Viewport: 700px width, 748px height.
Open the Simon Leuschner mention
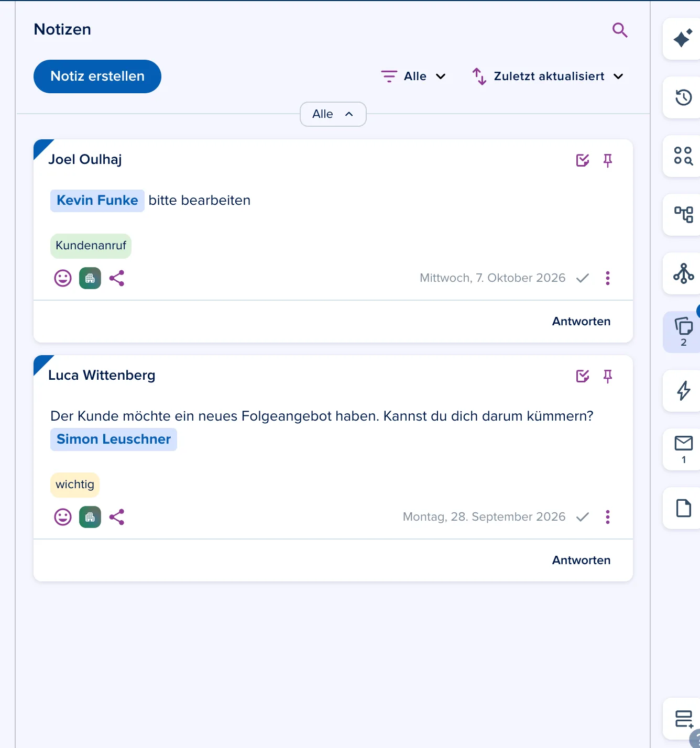tap(114, 439)
